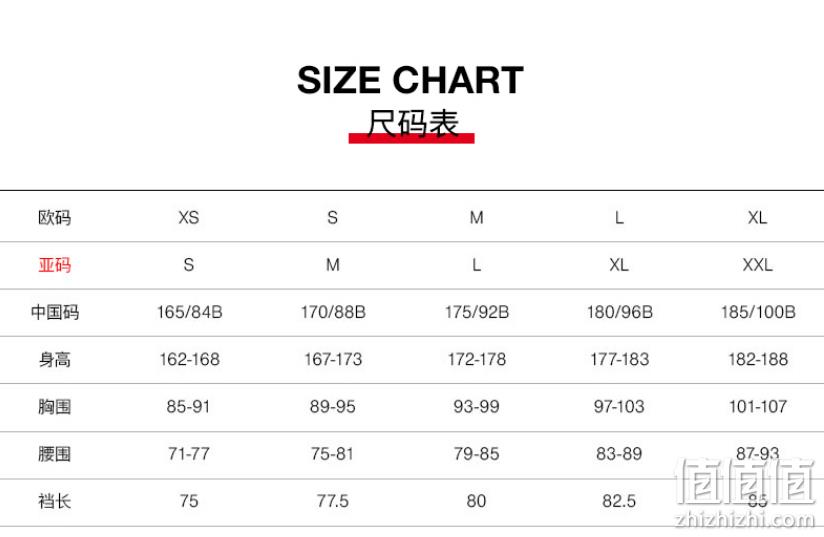Click the 75-81 waist cell
This screenshot has height=537, width=824.
[x=332, y=454]
